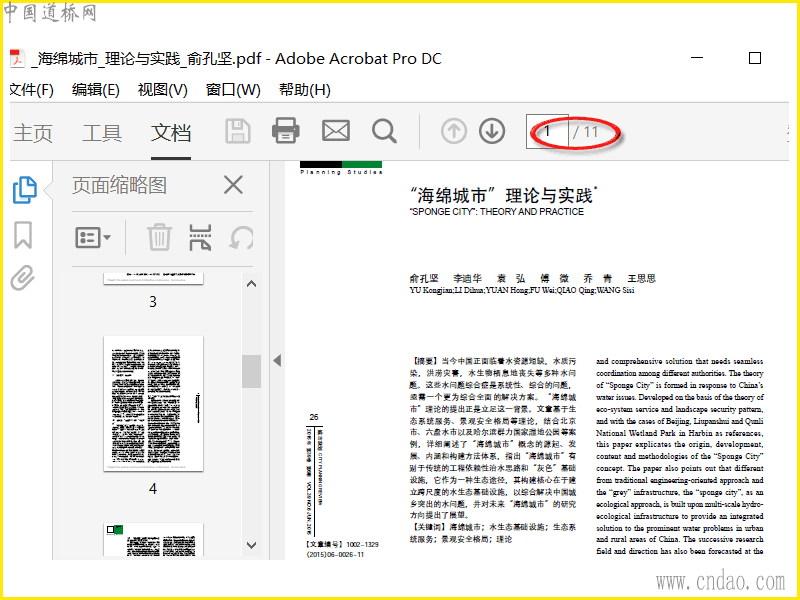Print the document with the printer icon

tap(285, 131)
